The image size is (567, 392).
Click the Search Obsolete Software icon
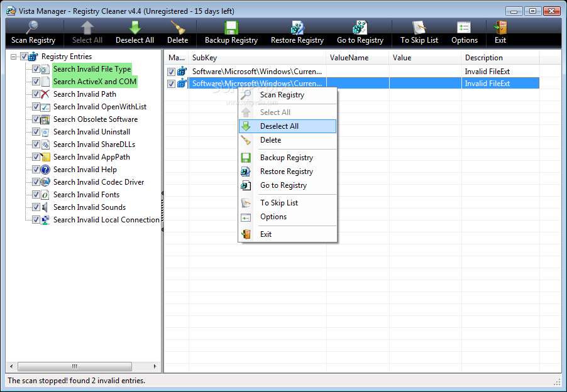45,119
